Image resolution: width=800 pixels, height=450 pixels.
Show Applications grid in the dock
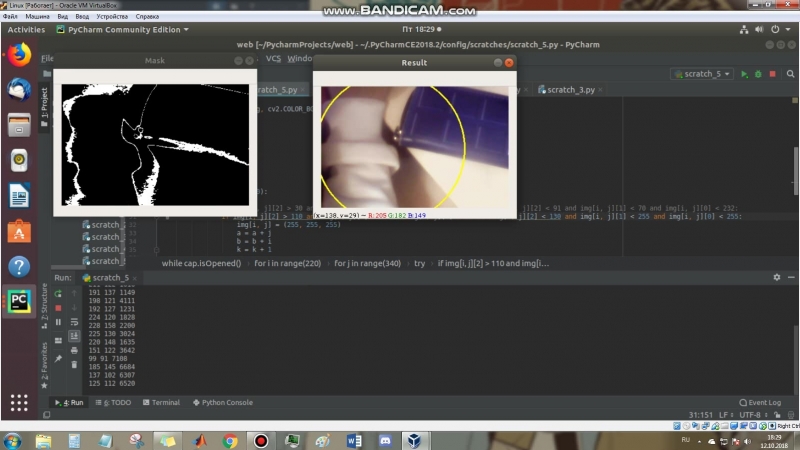[19, 403]
